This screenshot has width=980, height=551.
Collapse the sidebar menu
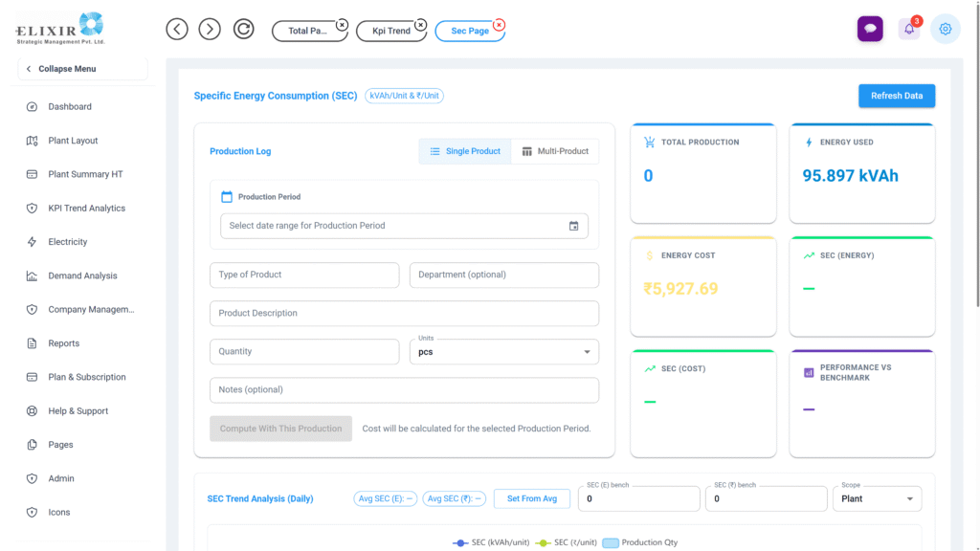click(x=81, y=69)
